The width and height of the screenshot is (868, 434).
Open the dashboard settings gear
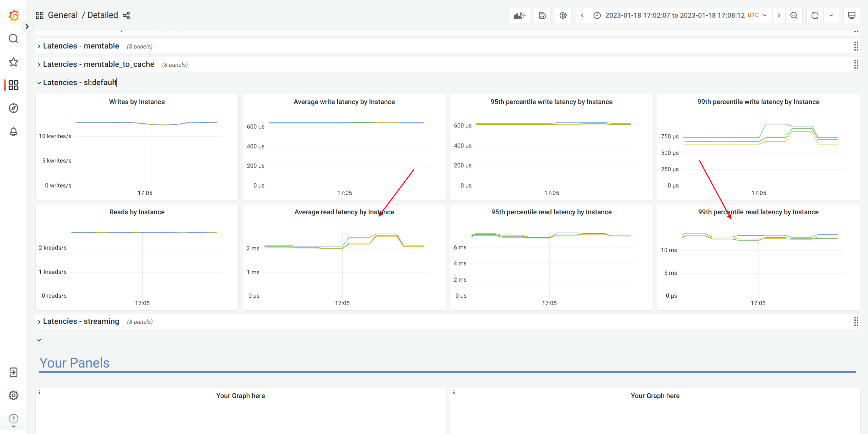pyautogui.click(x=563, y=15)
